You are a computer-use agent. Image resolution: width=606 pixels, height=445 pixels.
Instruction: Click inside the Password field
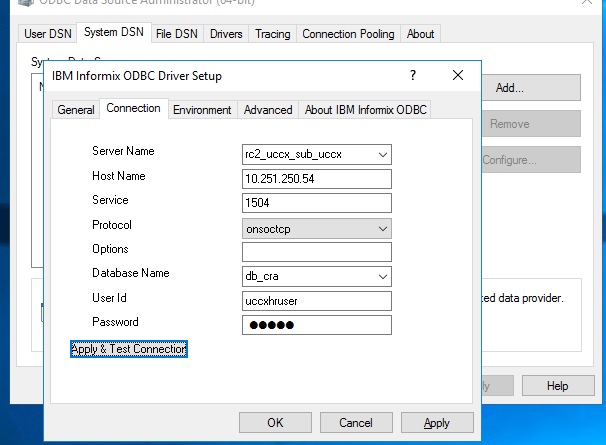click(x=316, y=325)
